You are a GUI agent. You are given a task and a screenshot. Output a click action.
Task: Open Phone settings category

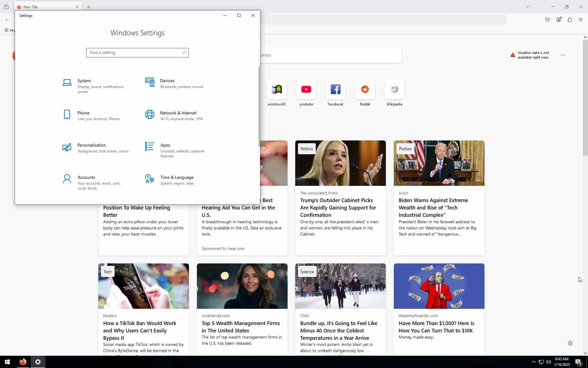pyautogui.click(x=83, y=113)
